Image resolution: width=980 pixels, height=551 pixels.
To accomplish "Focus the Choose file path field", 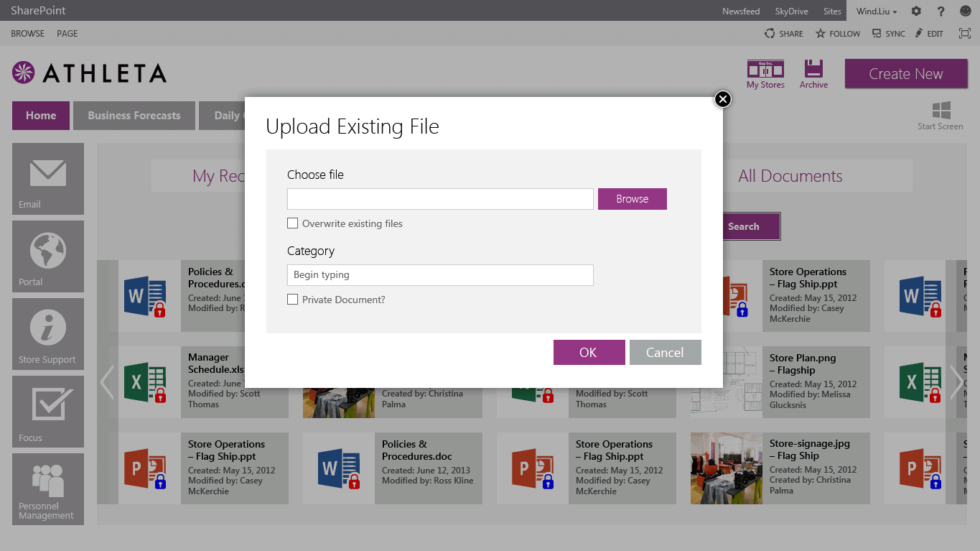I will click(440, 199).
